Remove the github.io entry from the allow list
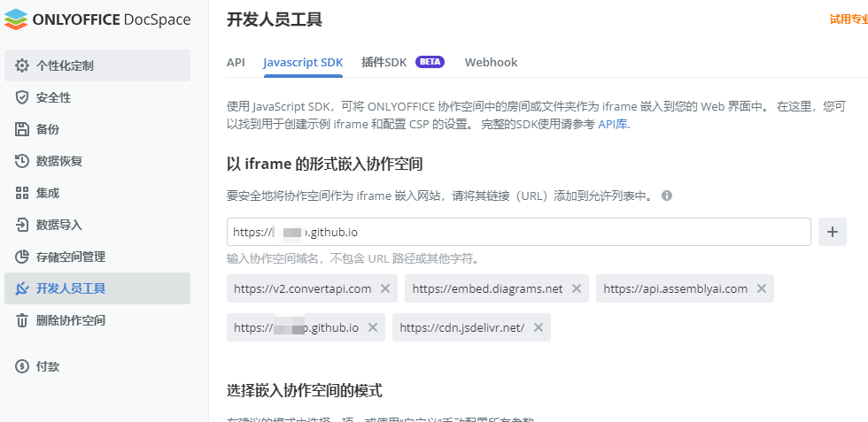The width and height of the screenshot is (868, 422). pyautogui.click(x=373, y=327)
